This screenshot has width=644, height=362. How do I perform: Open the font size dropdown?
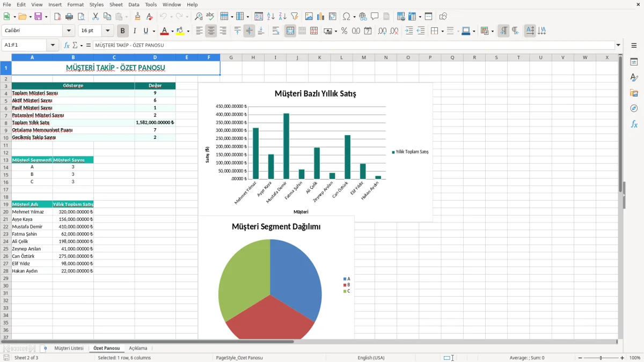pos(107,31)
